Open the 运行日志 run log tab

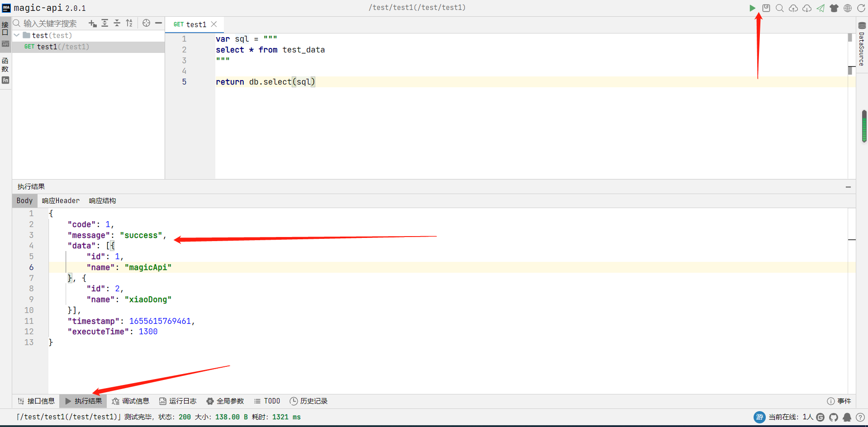pyautogui.click(x=178, y=401)
